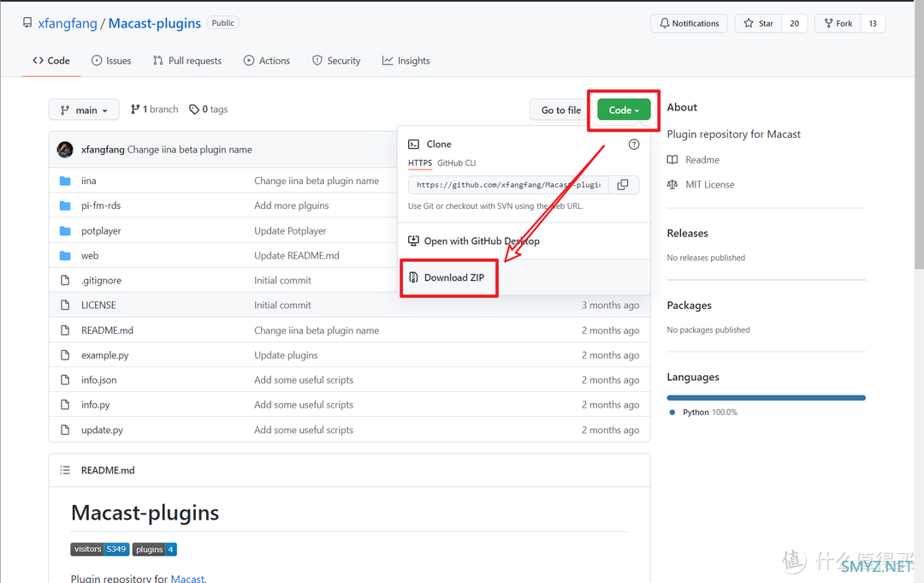
Task: Open the LICENSE file
Action: tap(98, 305)
